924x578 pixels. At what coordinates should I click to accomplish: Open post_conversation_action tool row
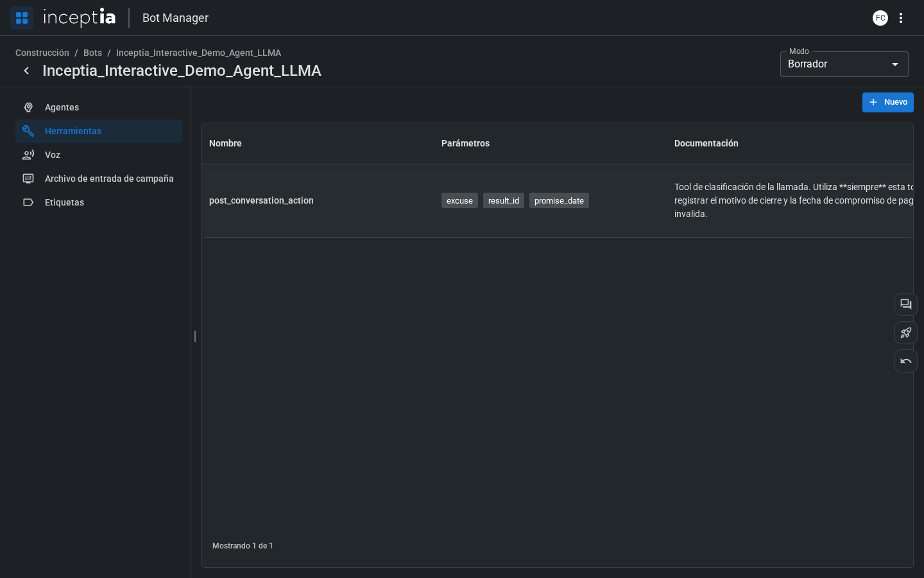557,200
